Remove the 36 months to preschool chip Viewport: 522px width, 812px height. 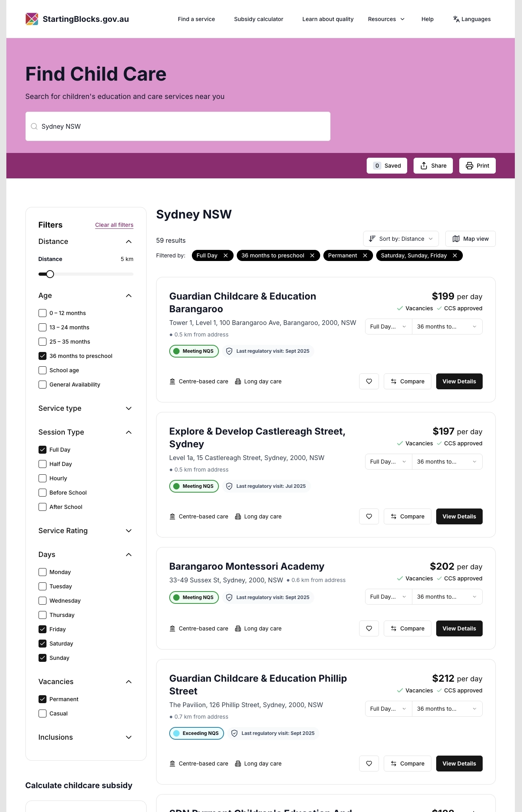312,255
